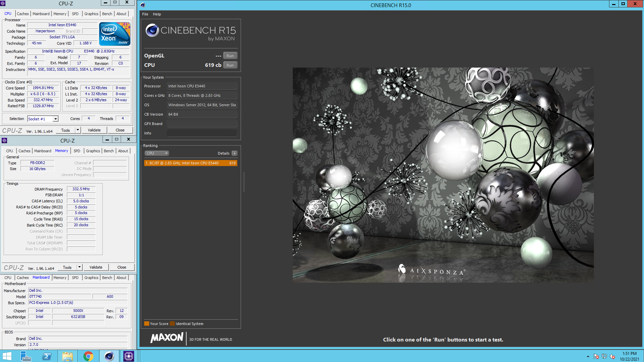
Task: Click Cinebench R15 logo sphere icon
Action: point(152,30)
